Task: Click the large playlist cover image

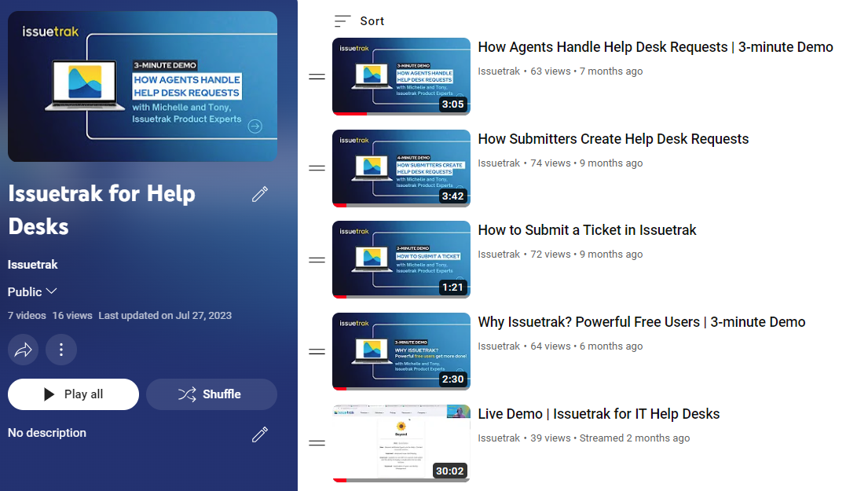Action: click(x=143, y=86)
